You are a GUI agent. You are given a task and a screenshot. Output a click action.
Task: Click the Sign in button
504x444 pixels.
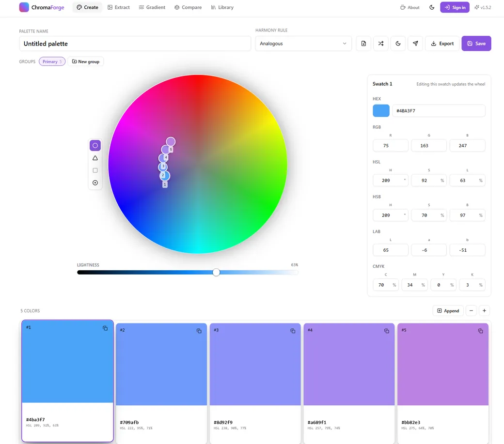pos(455,7)
